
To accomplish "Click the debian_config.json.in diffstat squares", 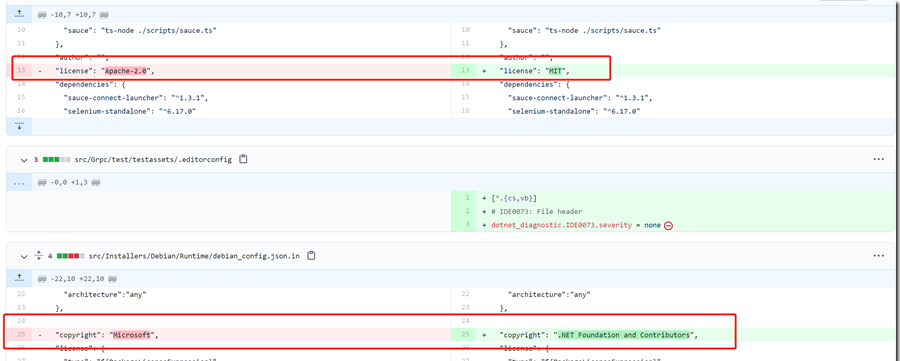I will point(71,256).
